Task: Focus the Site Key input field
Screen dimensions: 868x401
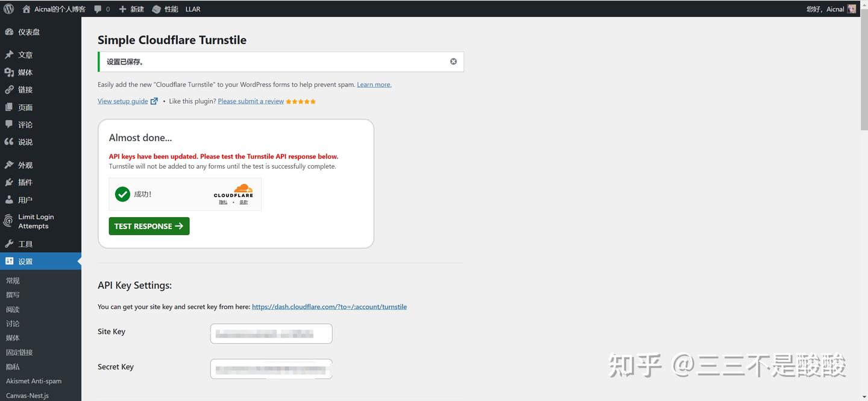Action: click(271, 333)
